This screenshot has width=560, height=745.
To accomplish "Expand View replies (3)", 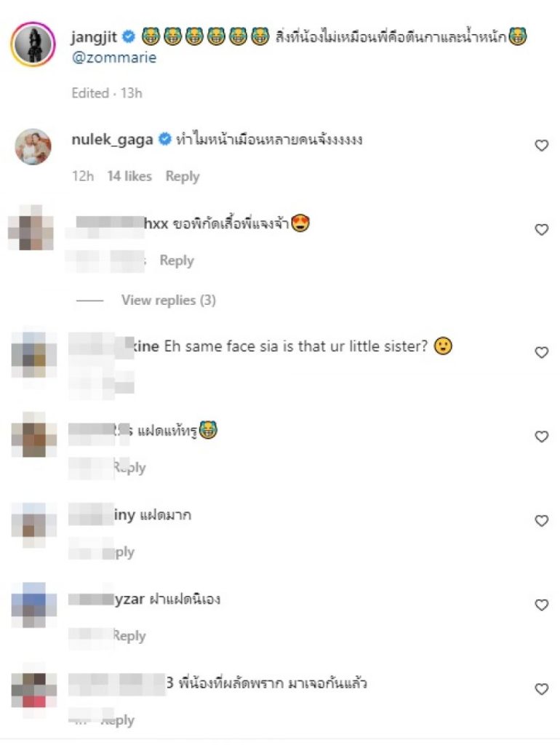I will [168, 300].
